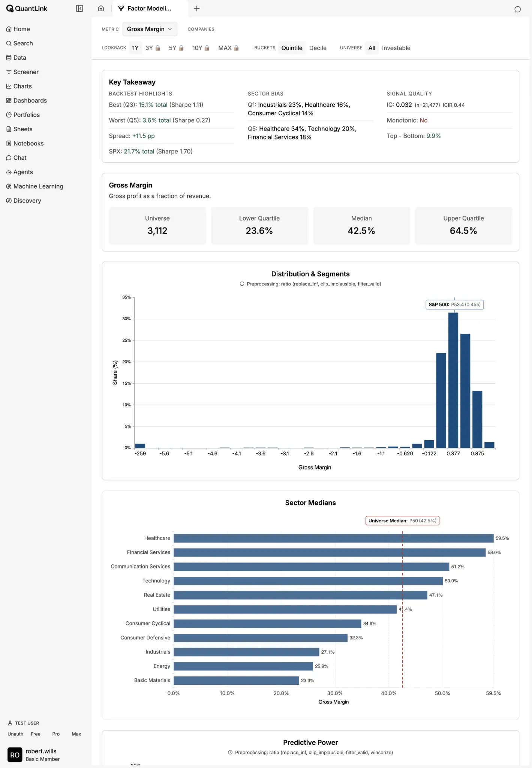Set universe to All
The image size is (532, 768).
point(372,48)
